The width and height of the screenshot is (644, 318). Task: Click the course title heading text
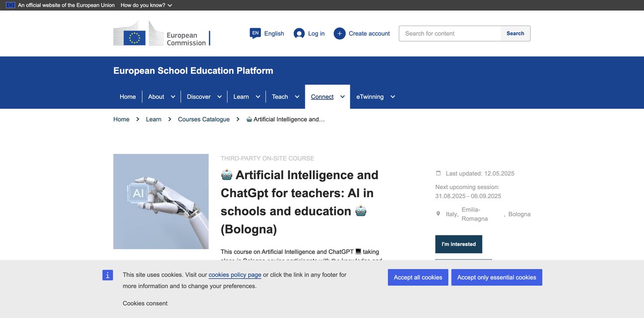[299, 202]
